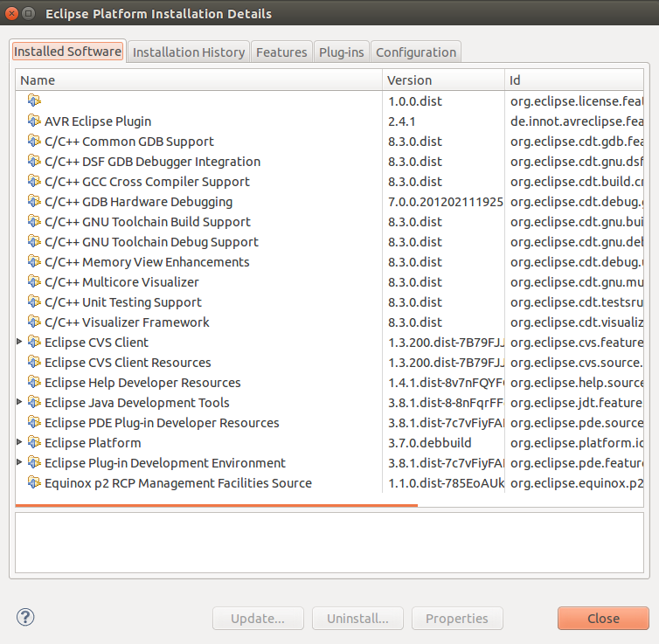Click the Eclipse CVS Client feature icon
Screen dimensions: 659x644
coord(34,342)
